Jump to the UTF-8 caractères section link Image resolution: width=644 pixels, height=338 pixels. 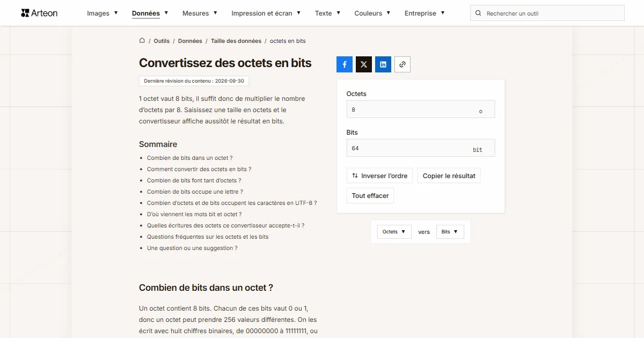tap(232, 203)
